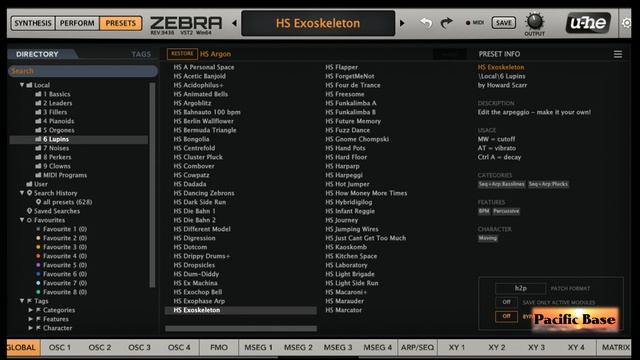
Task: Click the directory tree vertical scrollbar
Action: click(x=152, y=185)
